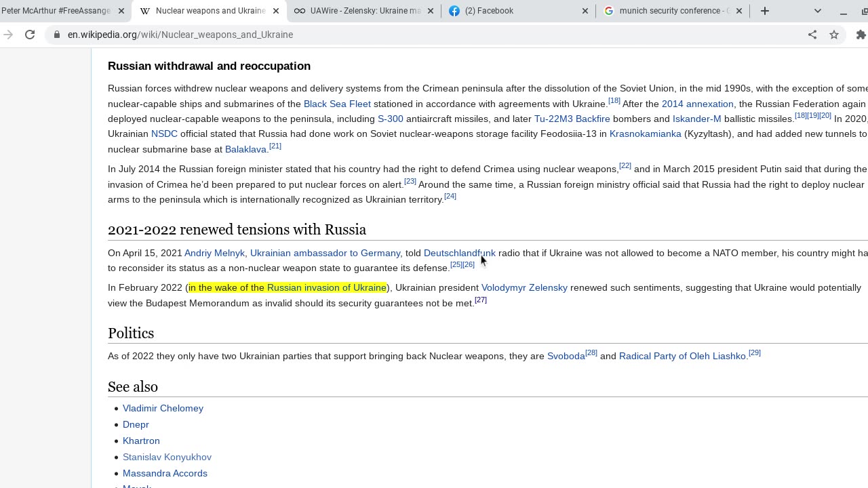The width and height of the screenshot is (868, 488).
Task: Click the highlighted Russian invasion phrase
Action: click(x=288, y=287)
